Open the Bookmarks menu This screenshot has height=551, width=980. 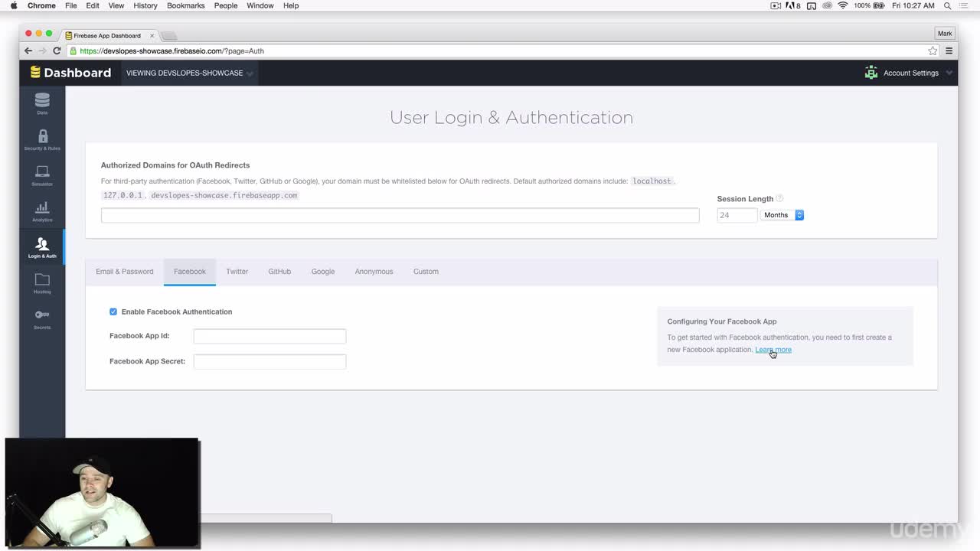pyautogui.click(x=186, y=5)
